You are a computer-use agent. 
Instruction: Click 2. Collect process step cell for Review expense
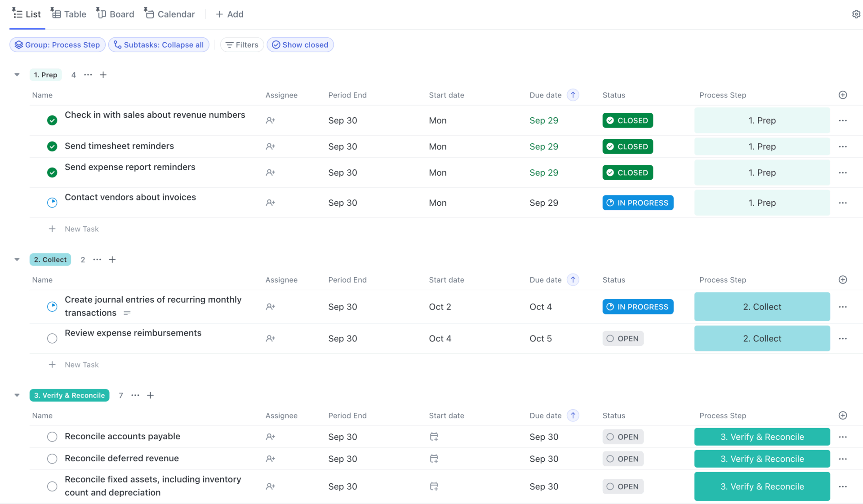(762, 338)
